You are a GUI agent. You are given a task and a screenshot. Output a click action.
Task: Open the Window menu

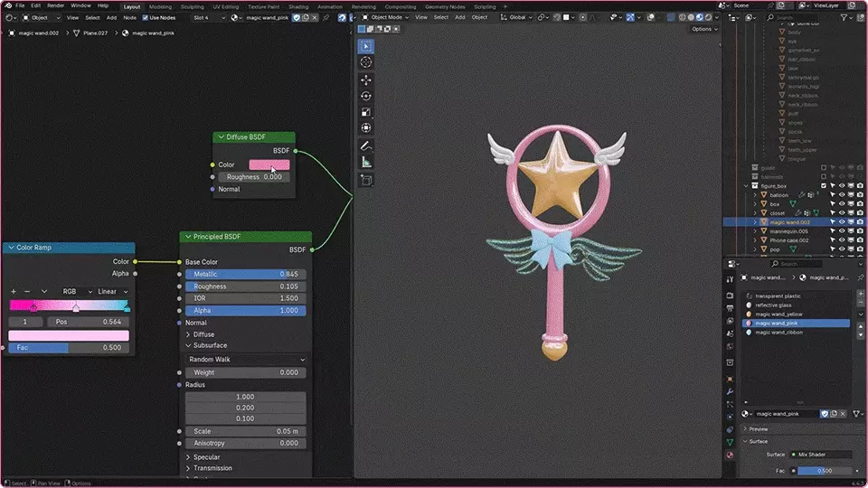[x=80, y=5]
